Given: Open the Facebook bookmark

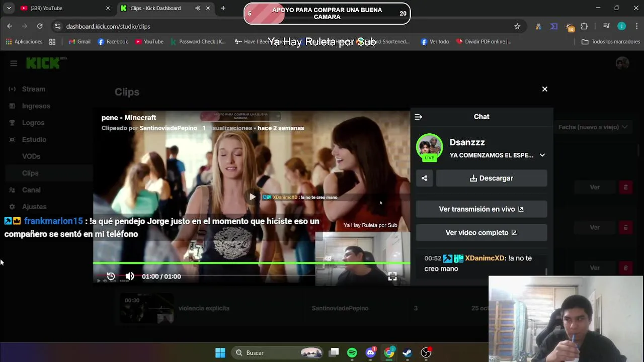Looking at the screenshot, I should click(113, 42).
